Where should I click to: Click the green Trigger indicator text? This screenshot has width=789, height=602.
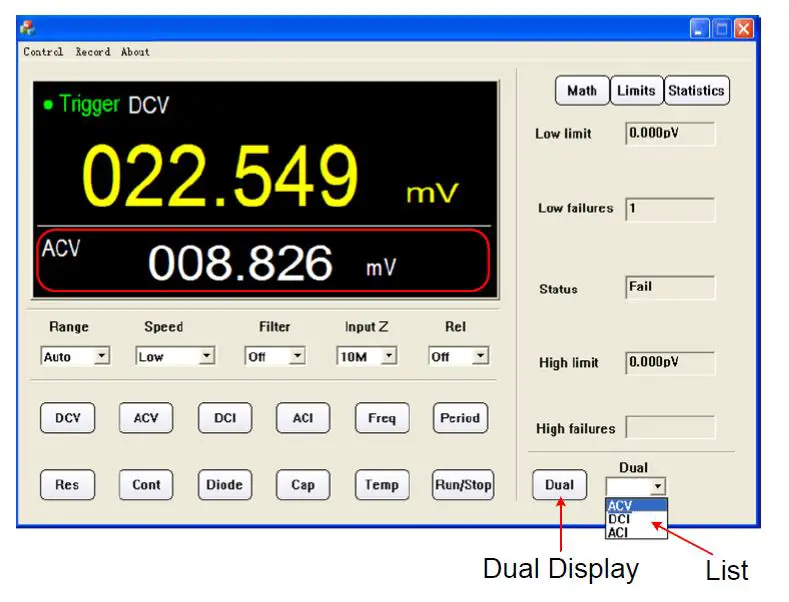tap(89, 104)
